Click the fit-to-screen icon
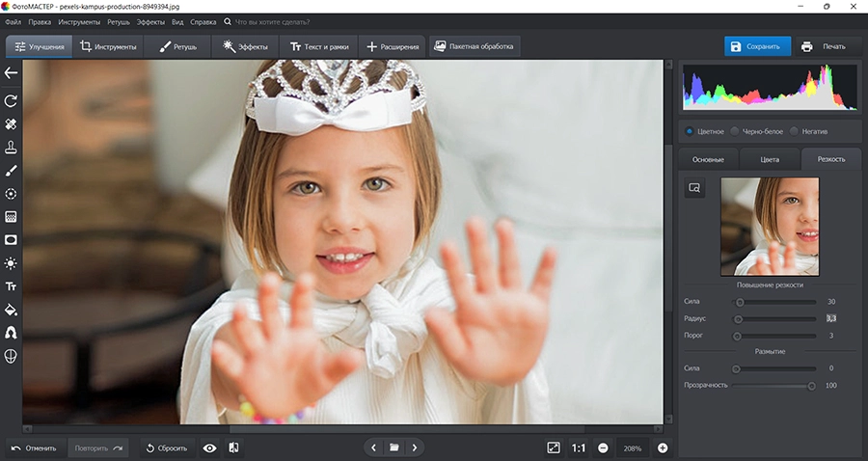The width and height of the screenshot is (868, 461). coord(553,447)
